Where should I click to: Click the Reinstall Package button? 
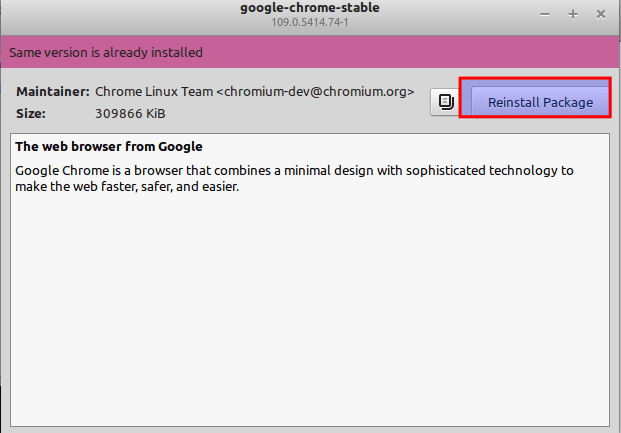pyautogui.click(x=540, y=101)
